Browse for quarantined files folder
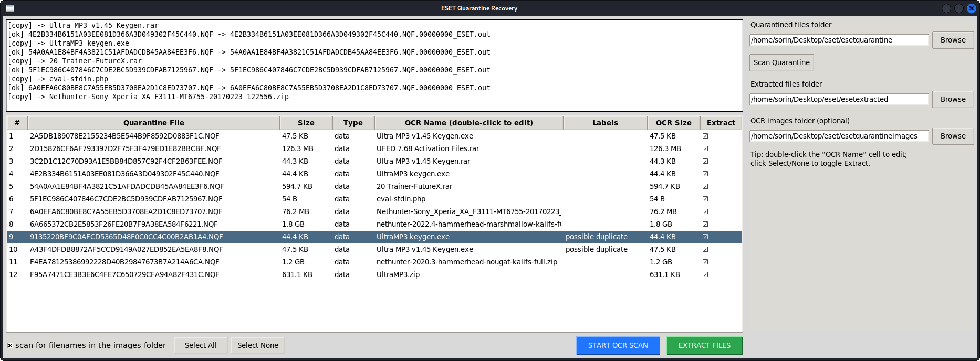Viewport: 980px width, 361px height. (x=953, y=40)
